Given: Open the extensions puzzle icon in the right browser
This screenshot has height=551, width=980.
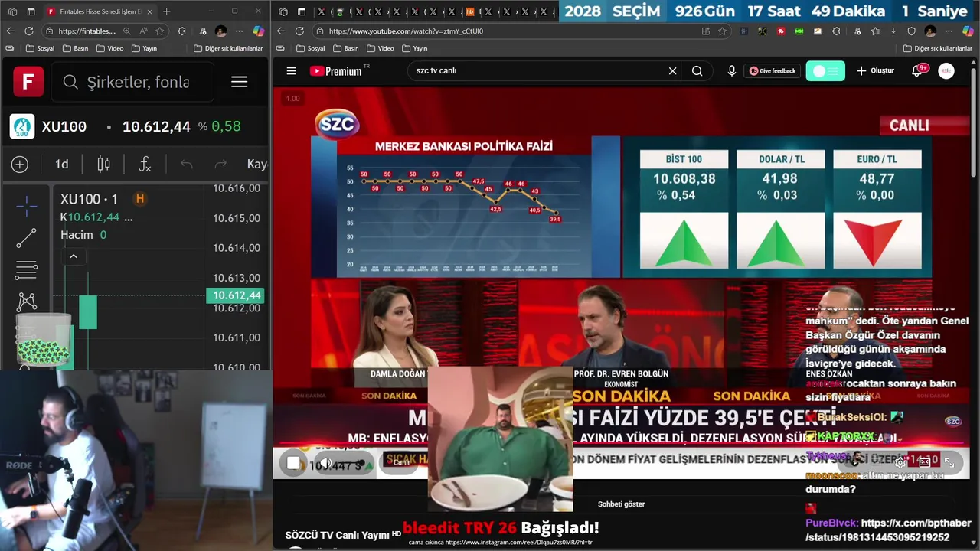Looking at the screenshot, I should point(837,31).
